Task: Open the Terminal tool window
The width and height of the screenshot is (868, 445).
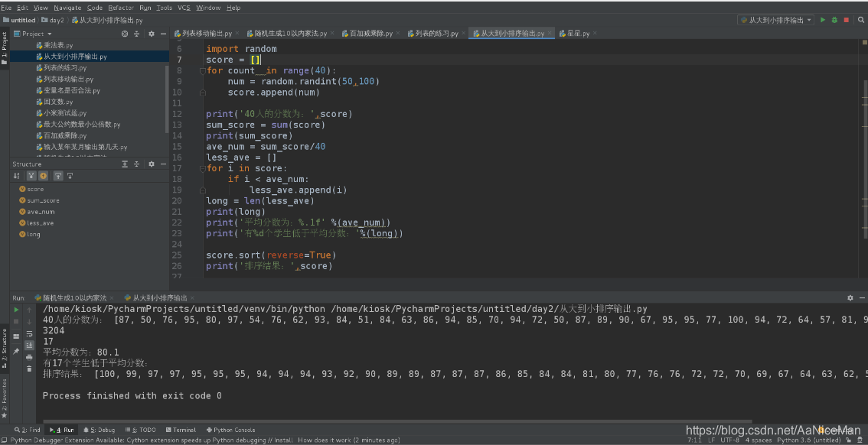Action: [181, 430]
